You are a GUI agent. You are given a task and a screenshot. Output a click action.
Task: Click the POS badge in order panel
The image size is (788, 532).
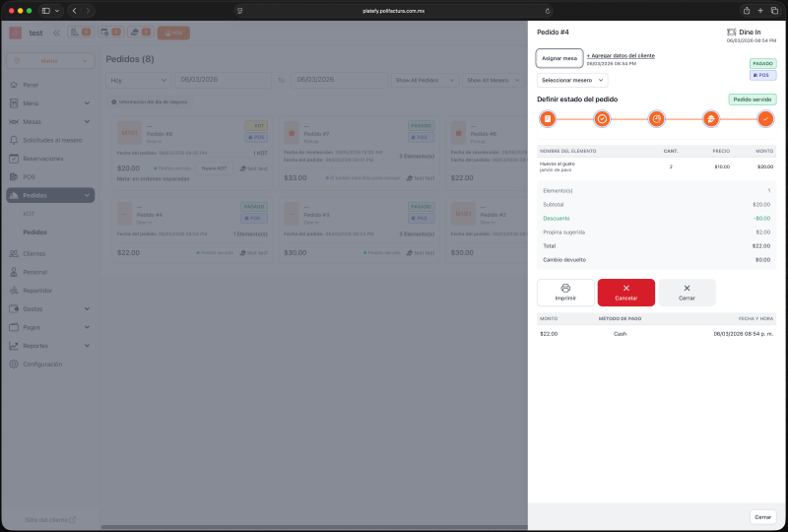[x=762, y=75]
